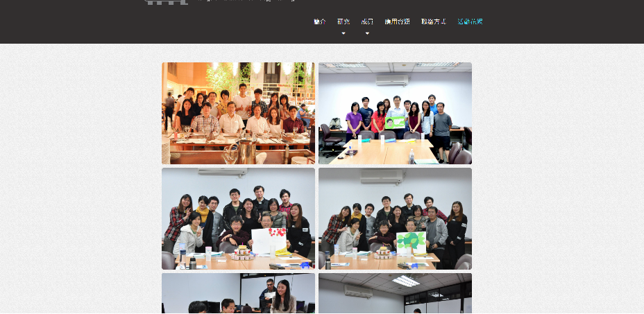Open the group photo with green sign

click(x=395, y=113)
